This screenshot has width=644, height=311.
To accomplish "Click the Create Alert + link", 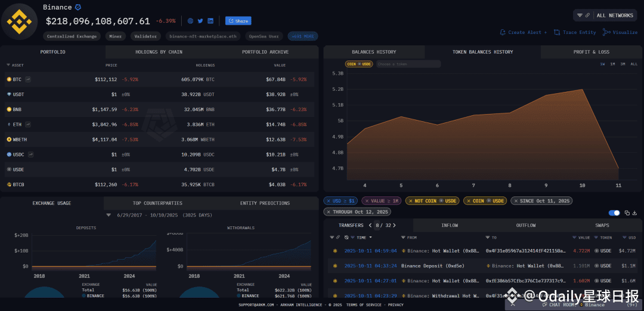I will [524, 32].
